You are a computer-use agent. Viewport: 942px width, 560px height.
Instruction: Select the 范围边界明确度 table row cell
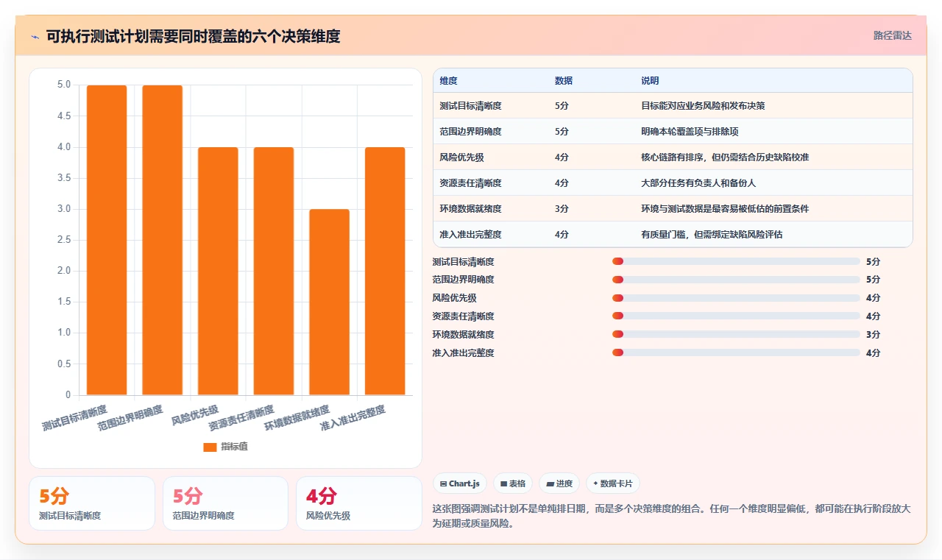point(470,132)
